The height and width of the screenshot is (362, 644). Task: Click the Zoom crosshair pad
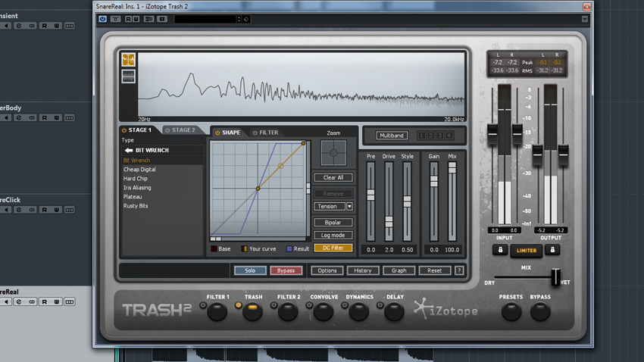(x=333, y=153)
